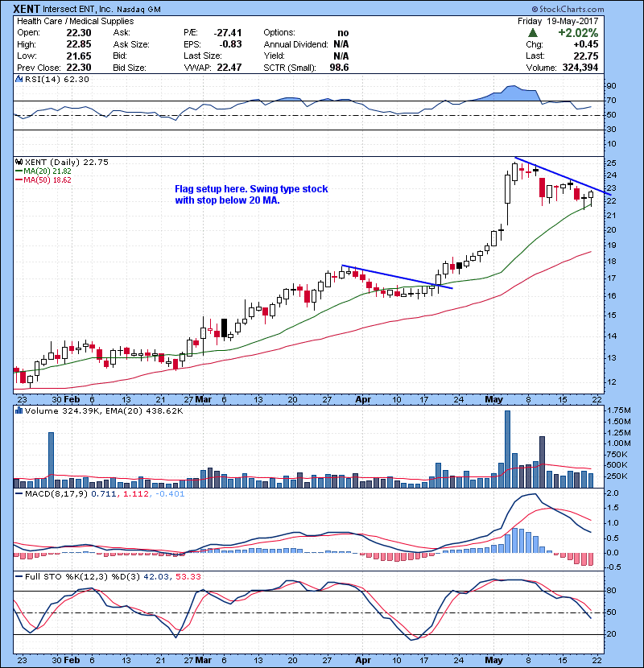
Task: Click the stochastic 53.33 %D value
Action: (188, 576)
